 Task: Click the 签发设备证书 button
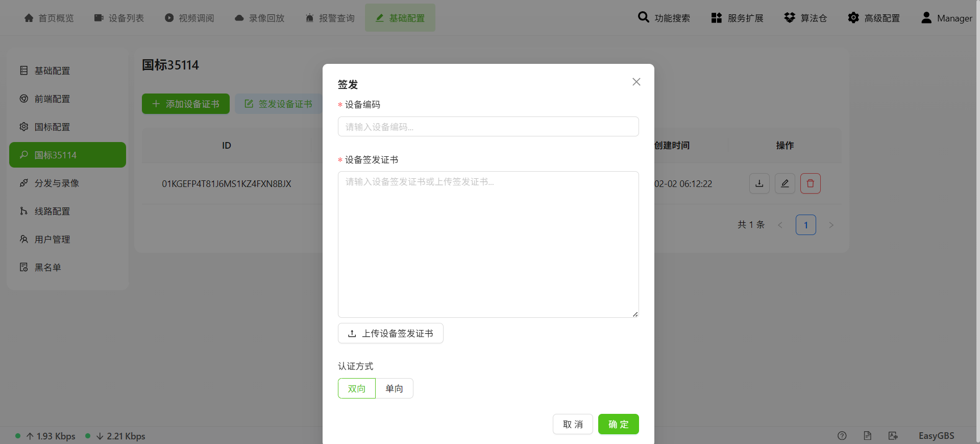click(279, 104)
